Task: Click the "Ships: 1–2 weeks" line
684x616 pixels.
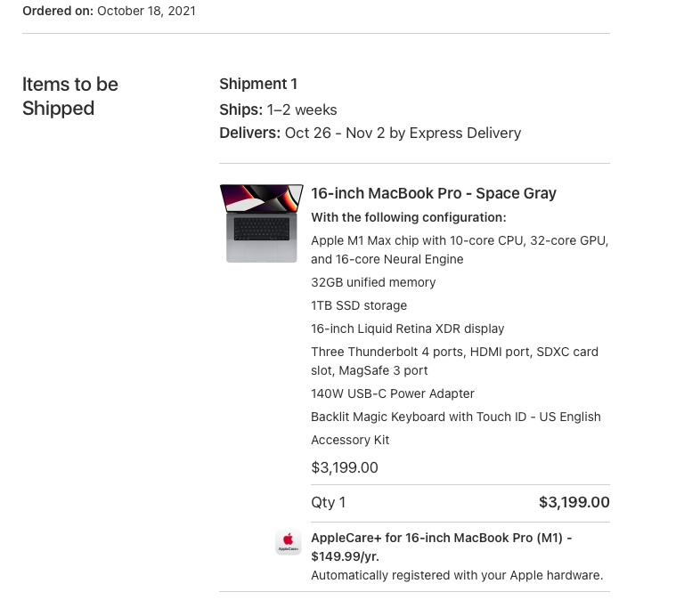Action: (x=278, y=109)
